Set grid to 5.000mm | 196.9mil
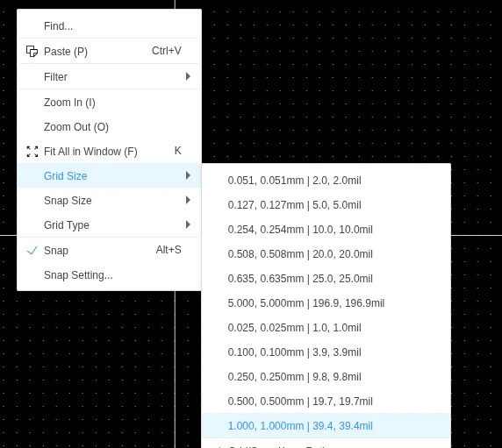 [x=326, y=303]
